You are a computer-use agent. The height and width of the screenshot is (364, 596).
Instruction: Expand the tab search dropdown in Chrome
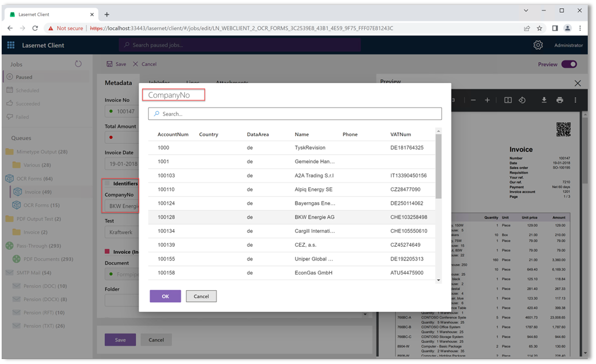point(526,10)
